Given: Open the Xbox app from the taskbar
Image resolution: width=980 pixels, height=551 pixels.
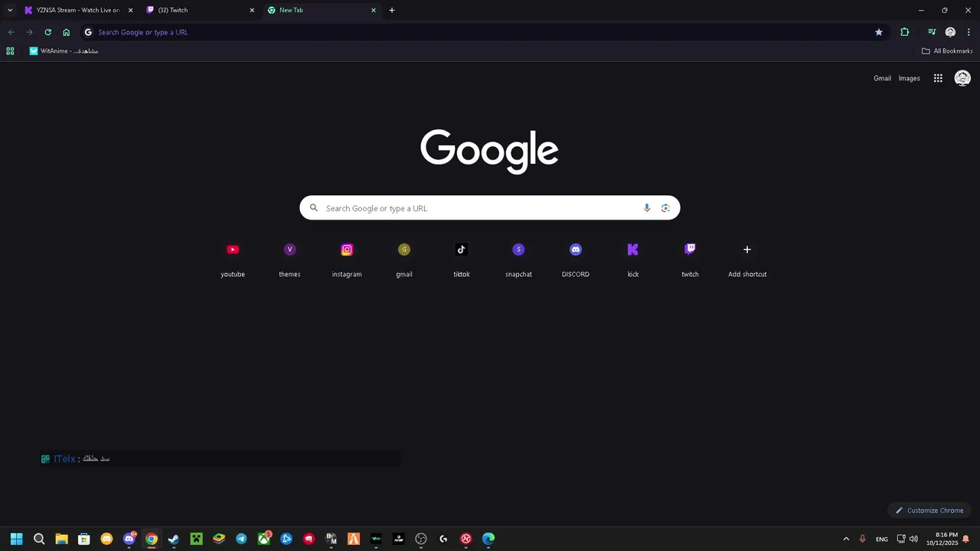Looking at the screenshot, I should 263,539.
